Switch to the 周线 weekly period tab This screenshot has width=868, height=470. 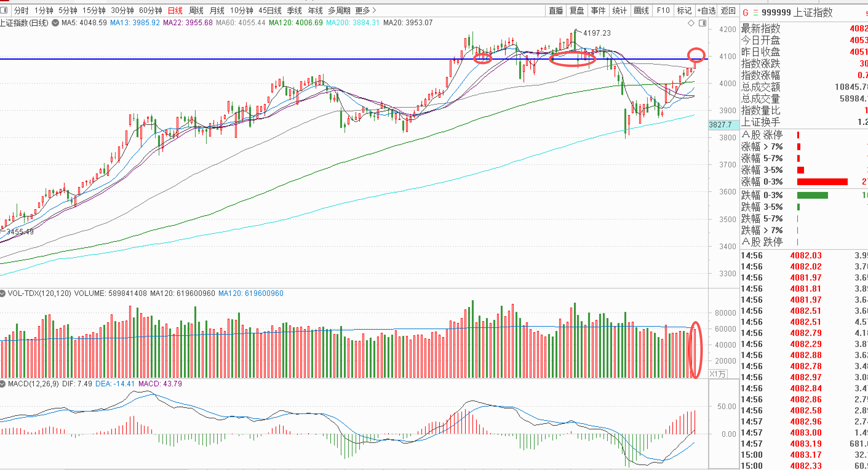click(196, 11)
